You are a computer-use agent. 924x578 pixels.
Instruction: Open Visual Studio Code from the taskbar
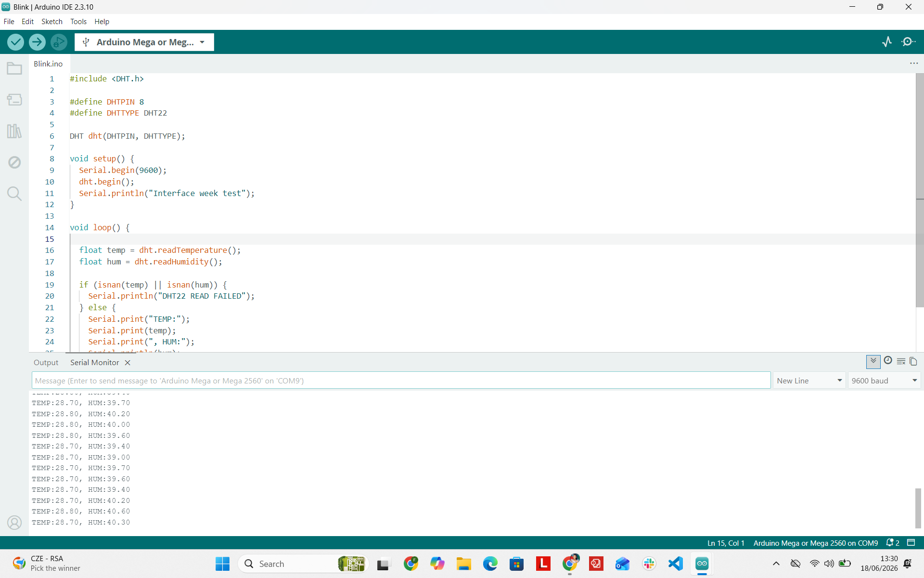tap(676, 564)
